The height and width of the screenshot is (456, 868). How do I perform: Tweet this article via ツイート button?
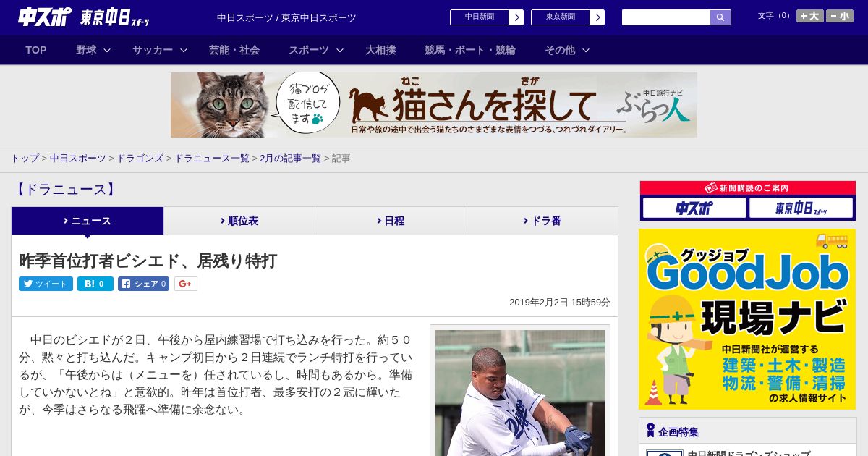coord(46,284)
